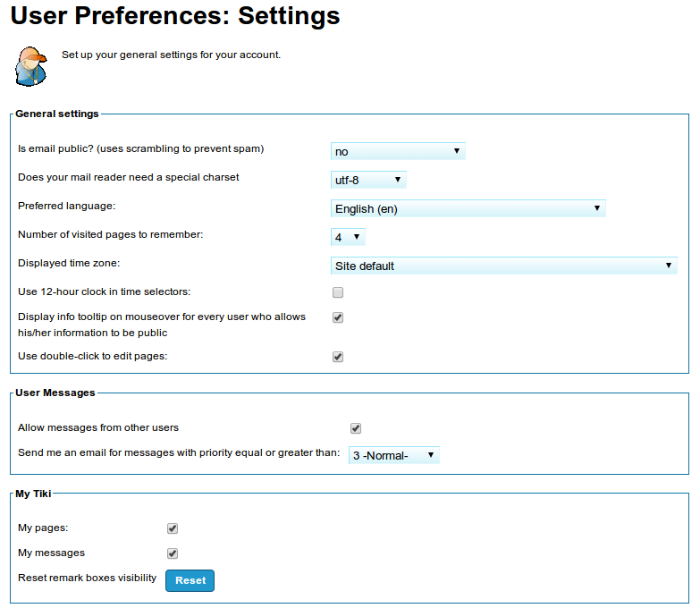Open the '3 -Normal-' priority dropdown
Image resolution: width=700 pixels, height=608 pixels.
point(393,455)
